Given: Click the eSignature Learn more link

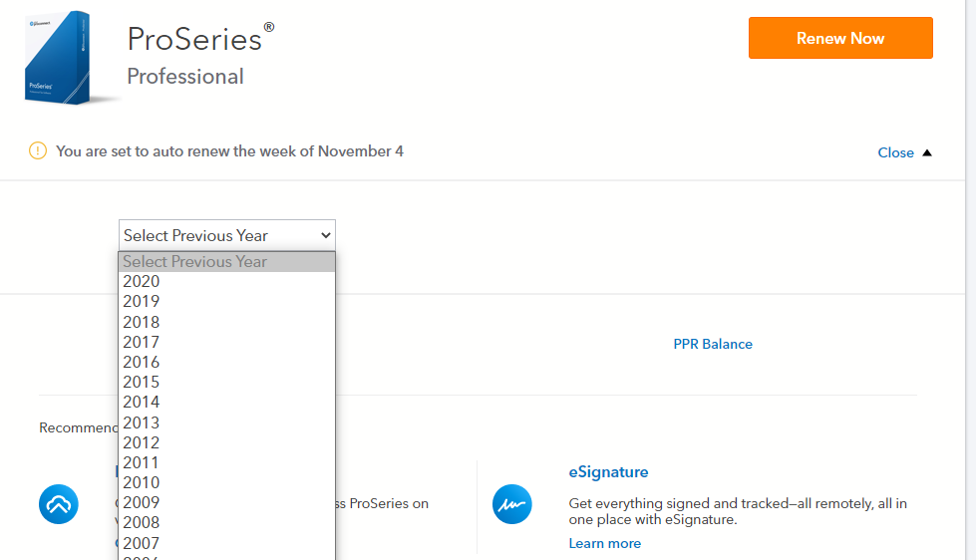Looking at the screenshot, I should coord(604,543).
